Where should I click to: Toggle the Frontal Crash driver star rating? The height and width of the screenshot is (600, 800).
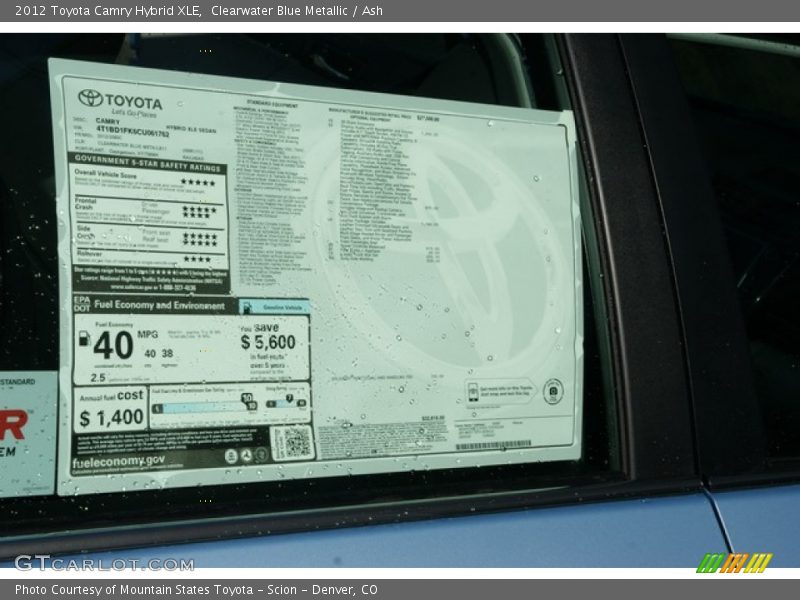[x=201, y=209]
